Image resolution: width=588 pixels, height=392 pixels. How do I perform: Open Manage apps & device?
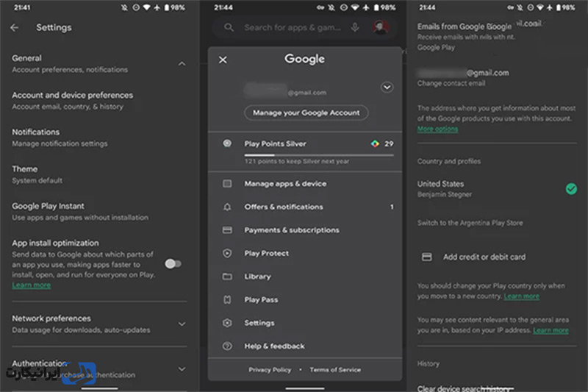click(305, 183)
